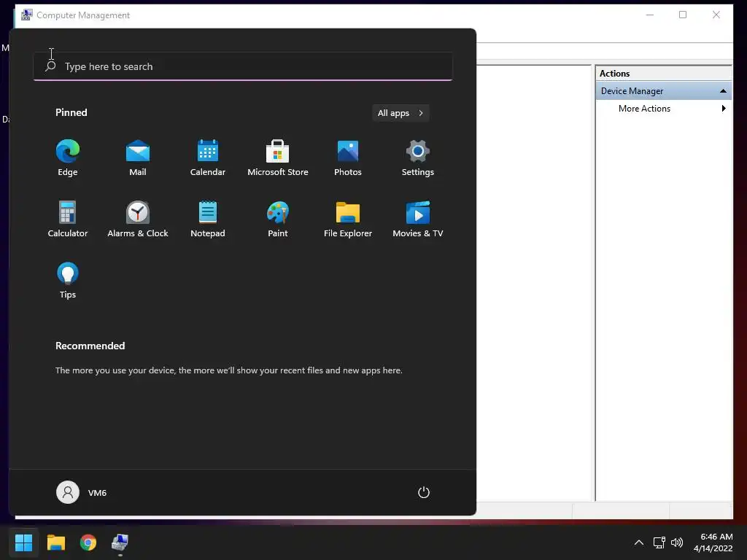Launch Movies & TV
This screenshot has height=560, width=747.
[x=418, y=219]
